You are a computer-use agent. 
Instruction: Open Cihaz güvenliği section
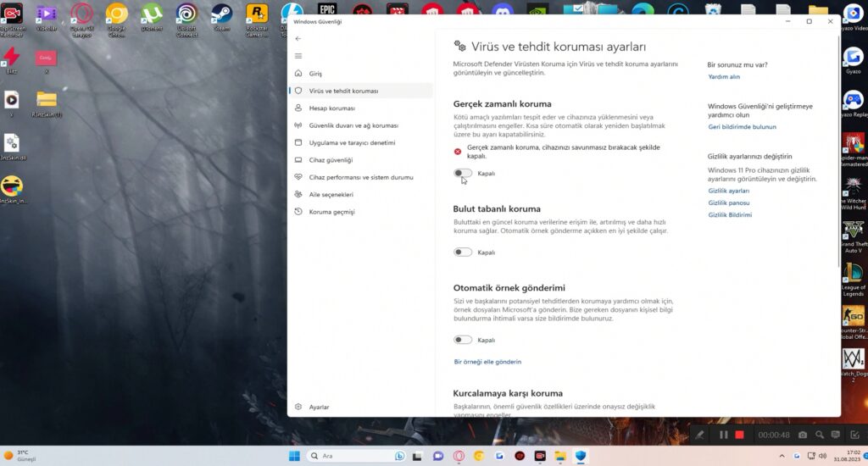click(x=359, y=160)
